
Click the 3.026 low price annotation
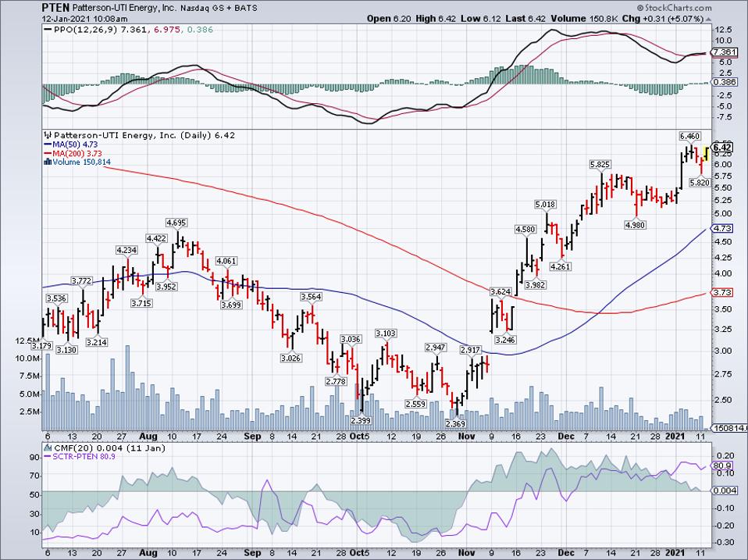click(x=290, y=358)
